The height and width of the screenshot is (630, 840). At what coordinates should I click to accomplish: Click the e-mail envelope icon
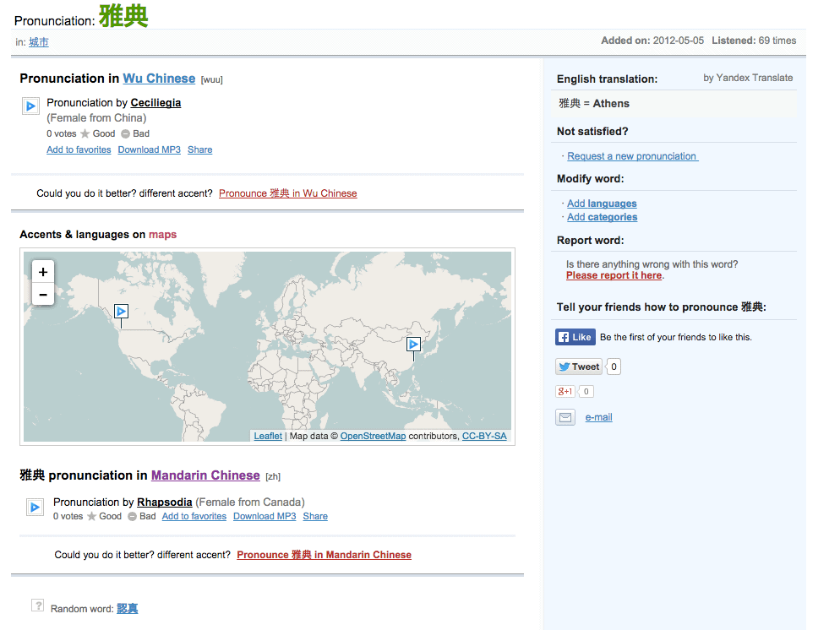565,417
